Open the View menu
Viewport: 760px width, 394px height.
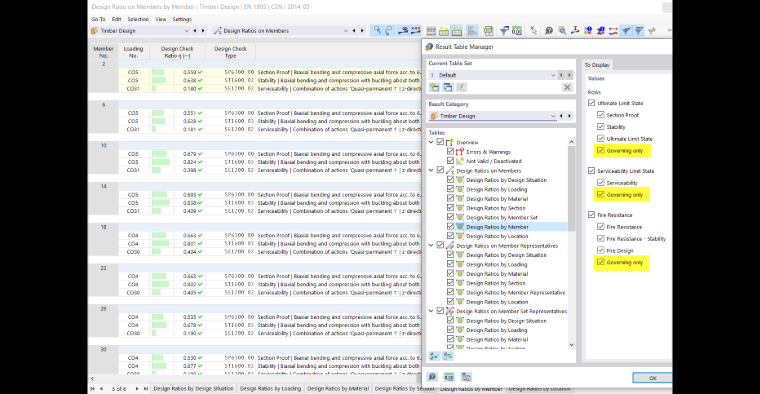[161, 19]
